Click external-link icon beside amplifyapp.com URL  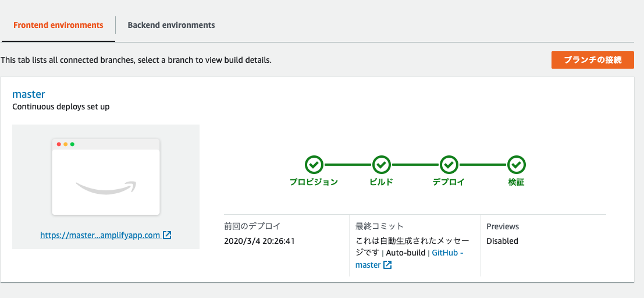(x=167, y=236)
